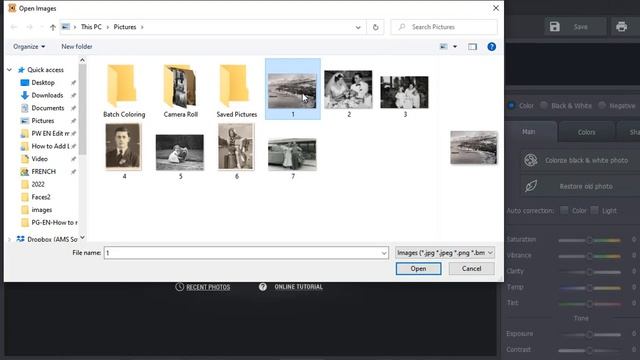Switch to the Colors tab
This screenshot has width=640, height=360.
(x=586, y=132)
